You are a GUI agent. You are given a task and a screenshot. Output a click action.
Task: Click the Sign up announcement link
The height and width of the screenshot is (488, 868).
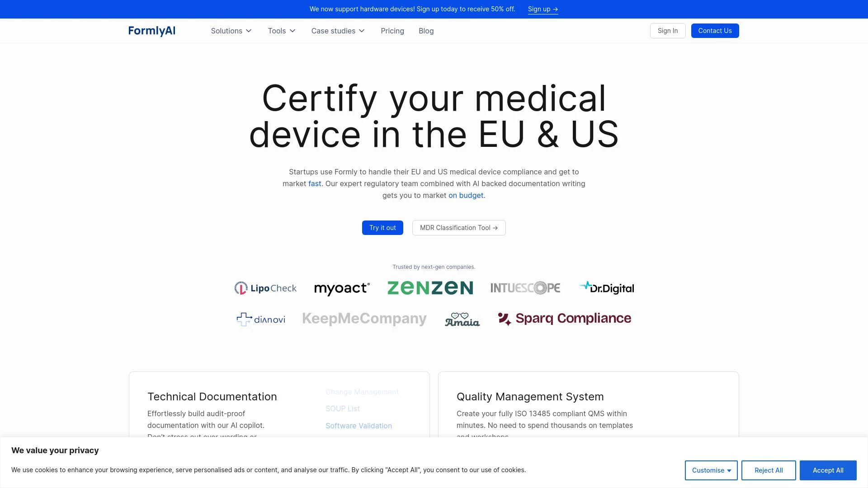click(x=542, y=9)
